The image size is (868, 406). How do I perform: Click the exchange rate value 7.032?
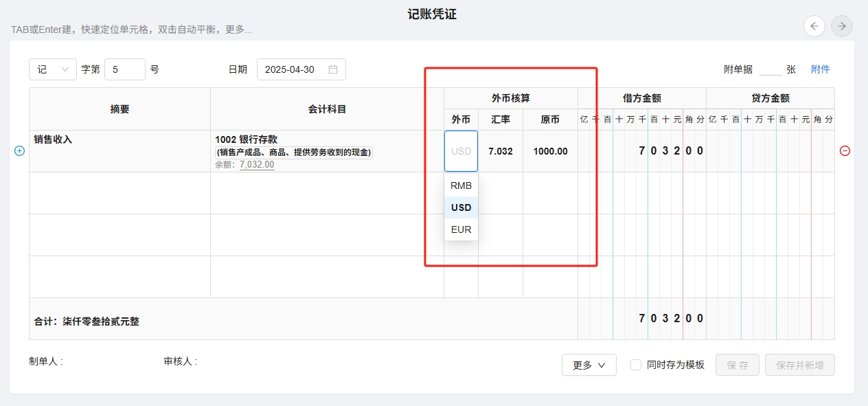coord(501,151)
